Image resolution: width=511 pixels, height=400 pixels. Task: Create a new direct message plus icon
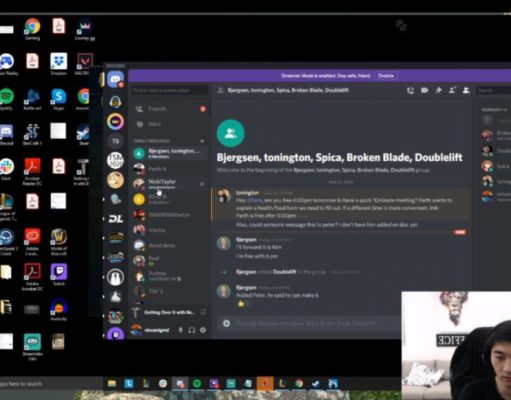click(x=202, y=141)
